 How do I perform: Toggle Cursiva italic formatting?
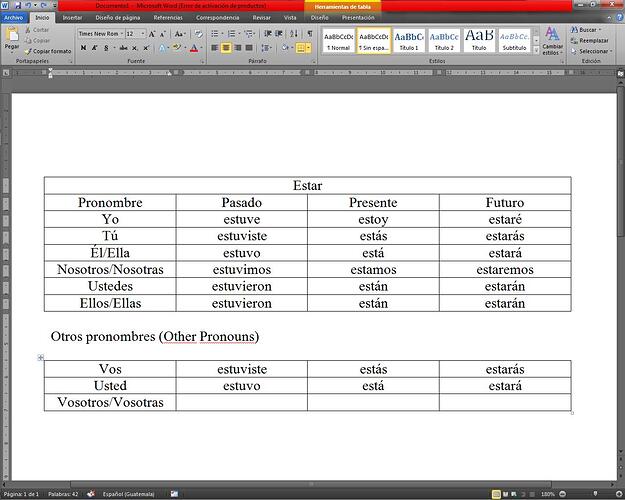tap(94, 48)
